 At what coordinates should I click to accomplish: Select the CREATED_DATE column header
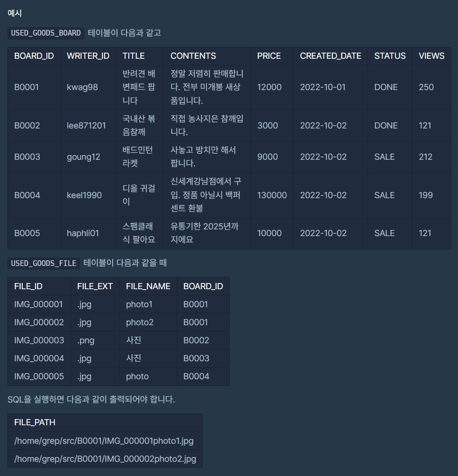[331, 56]
